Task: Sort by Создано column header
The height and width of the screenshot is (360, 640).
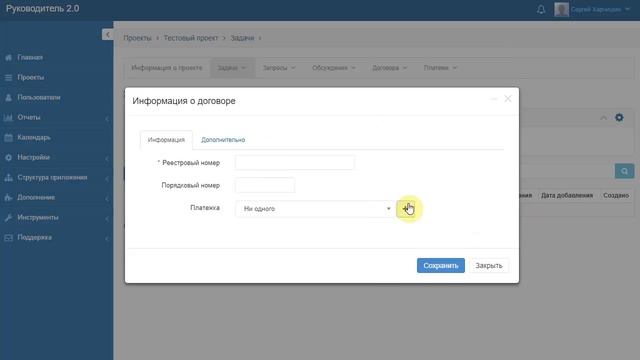Action: (x=616, y=196)
